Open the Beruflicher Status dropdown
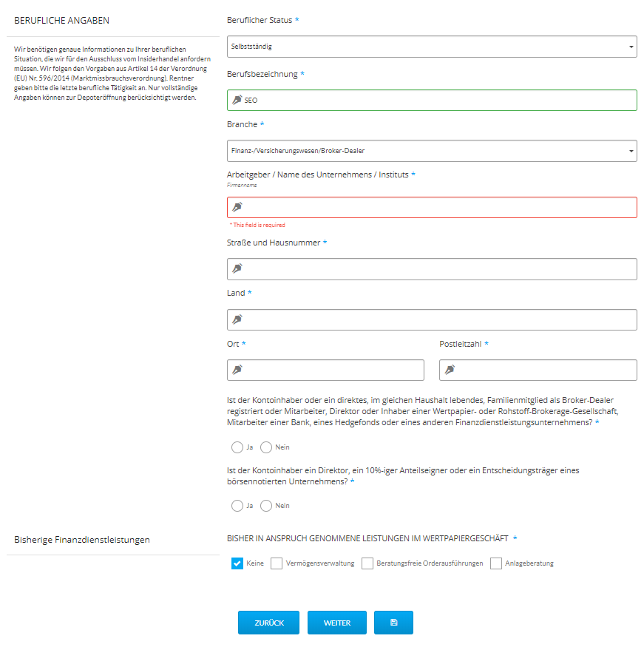 tap(431, 46)
